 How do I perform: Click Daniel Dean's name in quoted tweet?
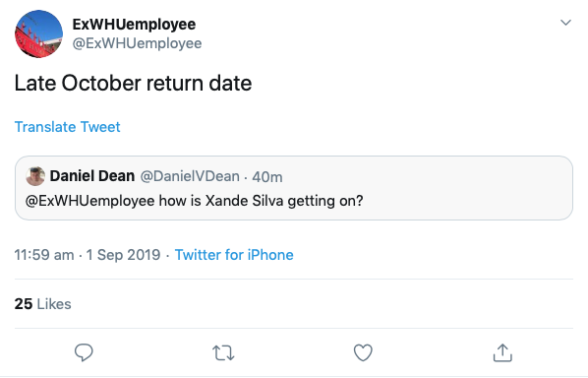coord(92,176)
